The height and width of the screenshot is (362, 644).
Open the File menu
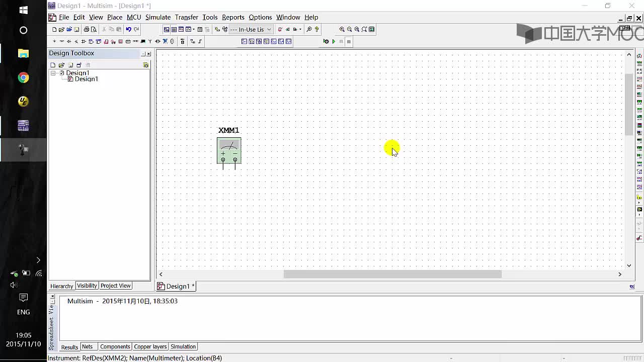coord(64,17)
